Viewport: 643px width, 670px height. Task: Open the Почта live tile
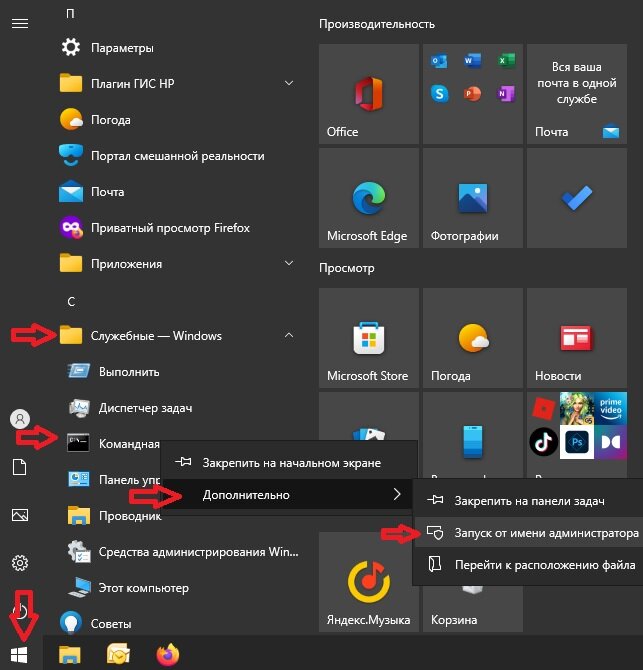(577, 94)
